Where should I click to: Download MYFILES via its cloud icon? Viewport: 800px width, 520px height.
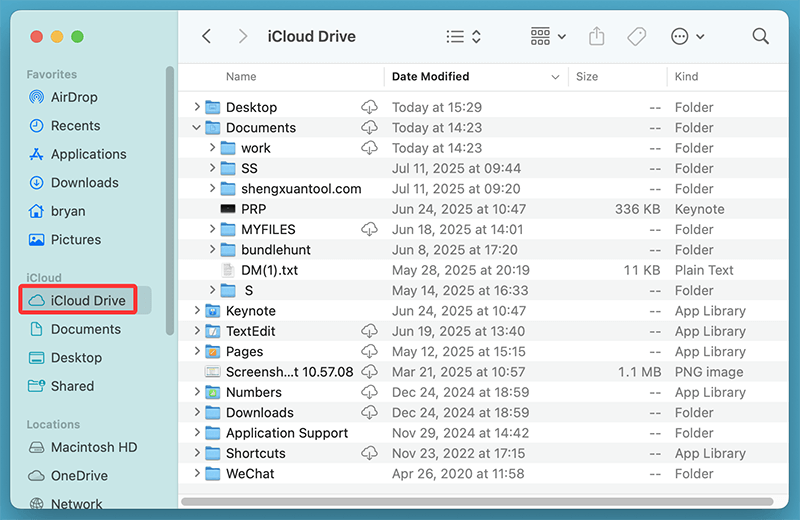[x=369, y=230]
